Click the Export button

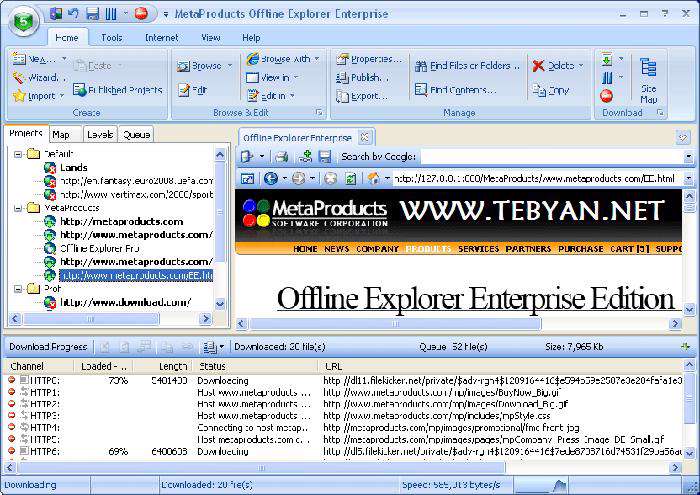[x=362, y=96]
